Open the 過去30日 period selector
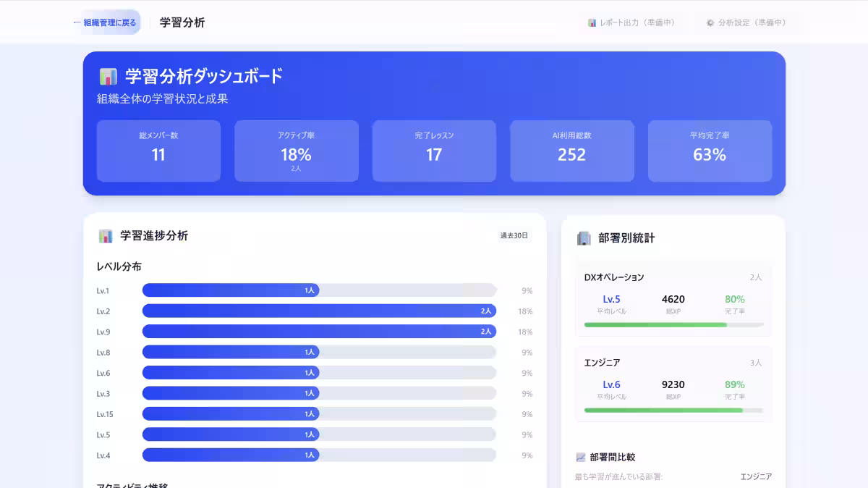Viewport: 868px width, 488px height. (512, 235)
